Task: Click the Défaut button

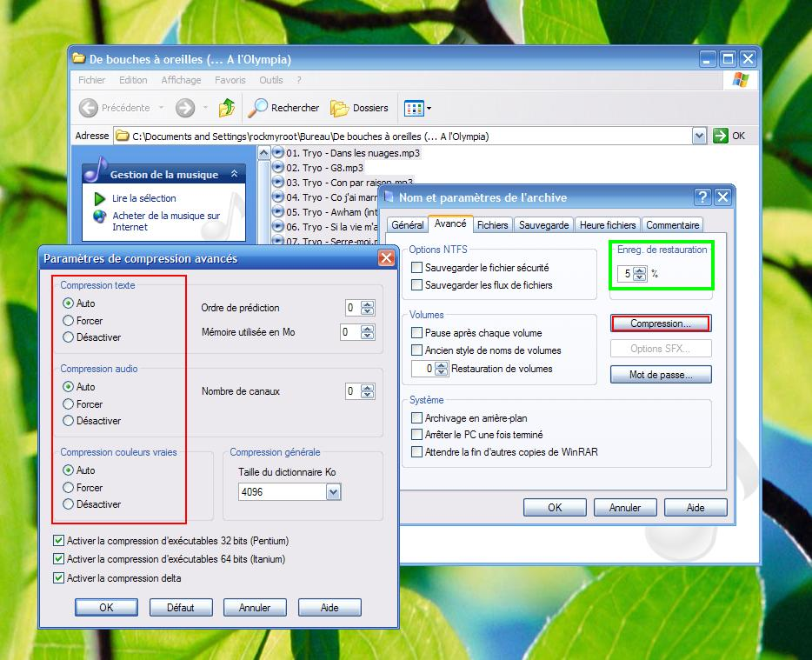Action: pos(181,608)
